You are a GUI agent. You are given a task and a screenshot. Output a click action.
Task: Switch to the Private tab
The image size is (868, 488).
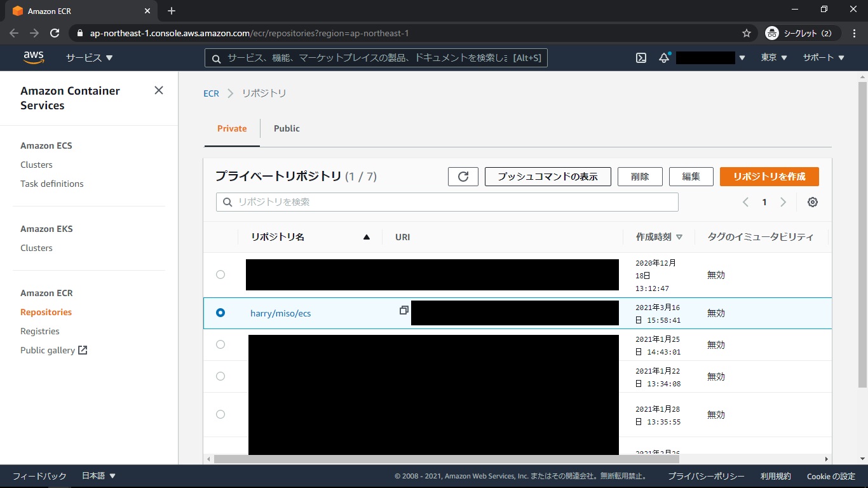point(232,128)
